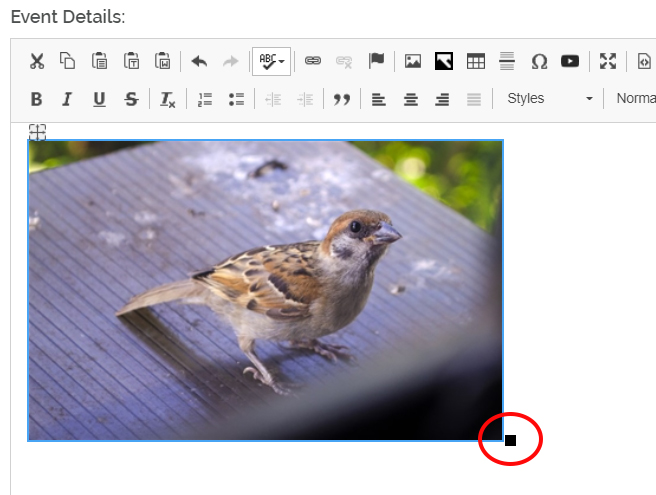
Task: Insert a table with the Table icon
Action: coord(476,61)
